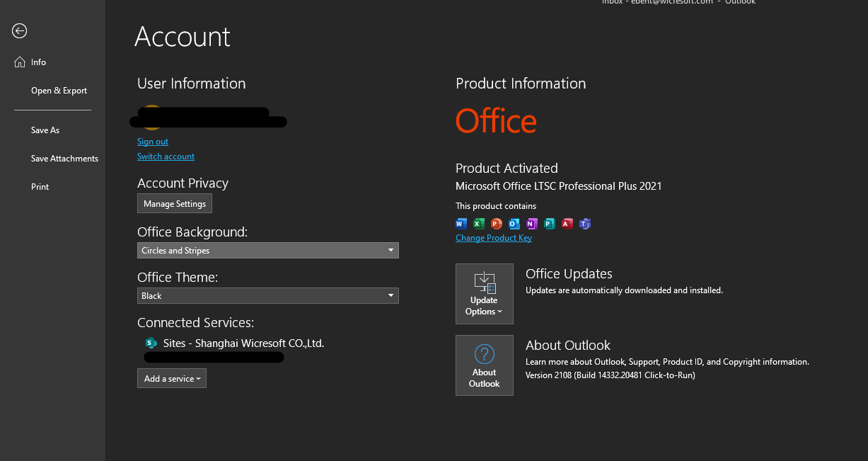Expand the Office Theme dropdown
The height and width of the screenshot is (461, 868).
(x=268, y=295)
